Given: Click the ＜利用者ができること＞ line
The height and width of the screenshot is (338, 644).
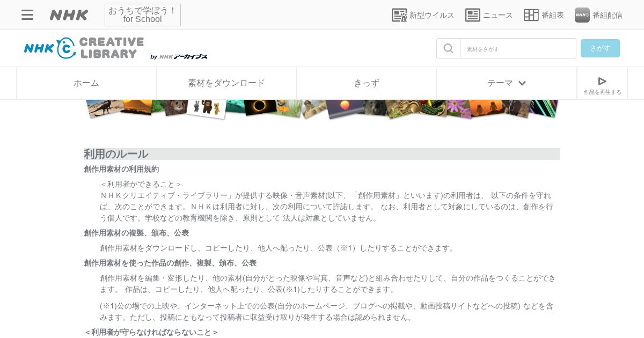Looking at the screenshot, I should 141,184.
